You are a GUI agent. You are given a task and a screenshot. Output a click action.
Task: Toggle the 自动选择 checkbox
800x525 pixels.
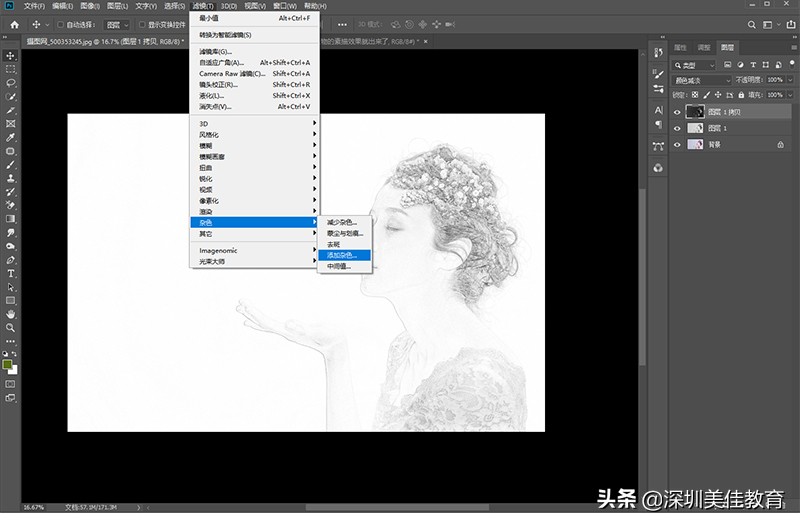coord(60,24)
